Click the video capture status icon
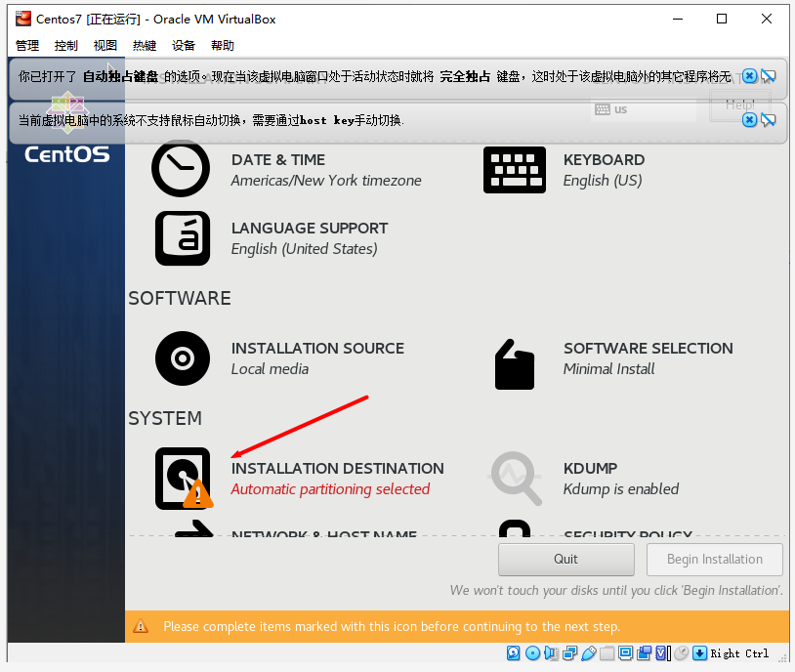795x672 pixels. point(645,653)
